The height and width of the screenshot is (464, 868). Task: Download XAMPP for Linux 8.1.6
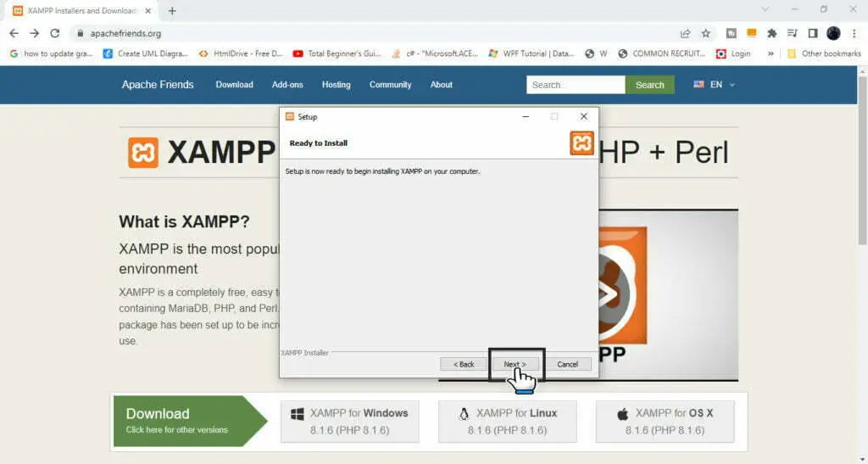pos(508,422)
